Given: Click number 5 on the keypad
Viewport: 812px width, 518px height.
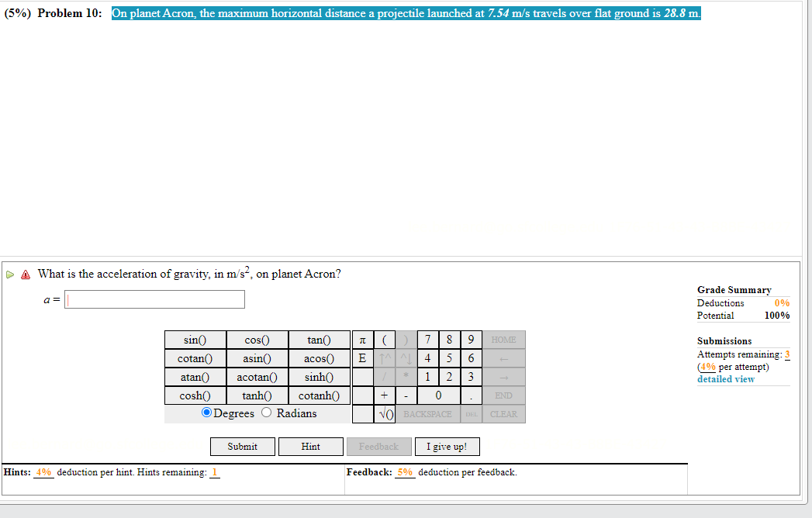Looking at the screenshot, I should 450,358.
